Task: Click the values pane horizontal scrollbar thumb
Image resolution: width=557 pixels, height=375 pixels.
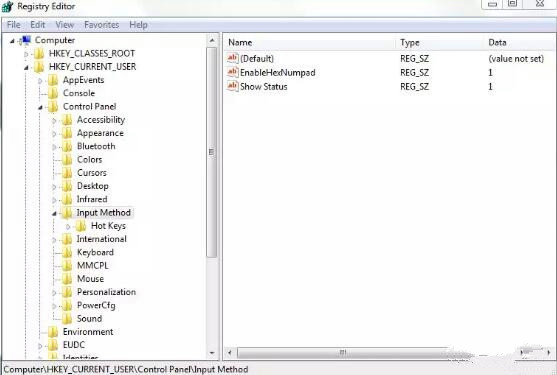Action: (x=343, y=353)
